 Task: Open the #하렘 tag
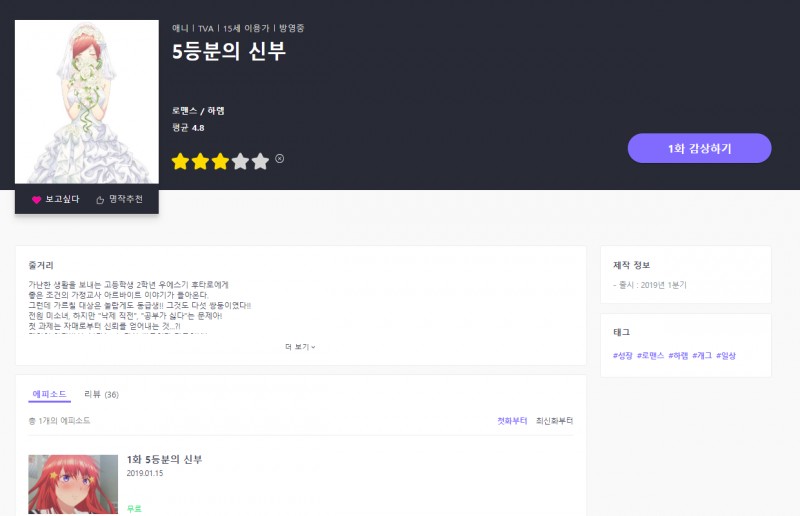tap(678, 355)
